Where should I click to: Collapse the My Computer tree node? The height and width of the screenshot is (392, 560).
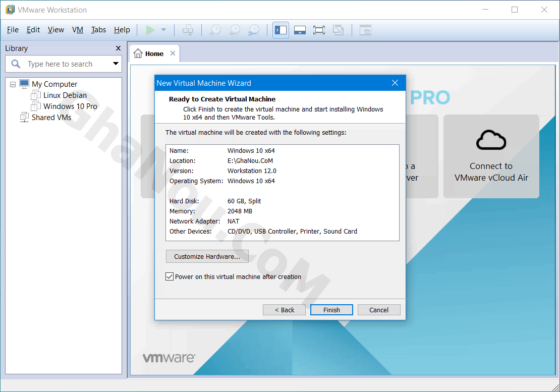[x=13, y=84]
